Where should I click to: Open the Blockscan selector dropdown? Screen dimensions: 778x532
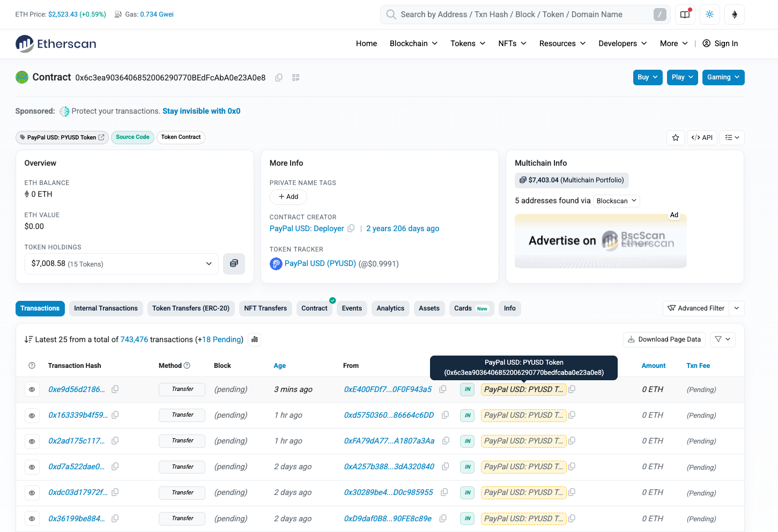[617, 201]
